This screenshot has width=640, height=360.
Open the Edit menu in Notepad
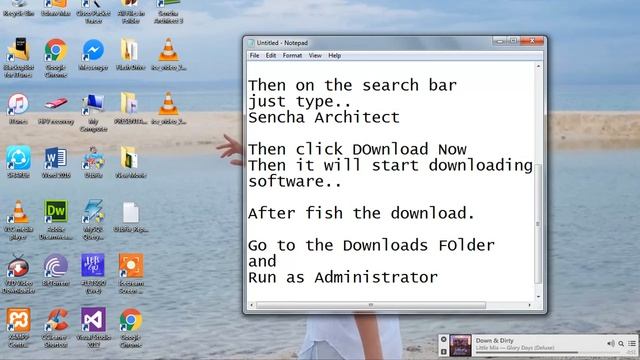271,56
